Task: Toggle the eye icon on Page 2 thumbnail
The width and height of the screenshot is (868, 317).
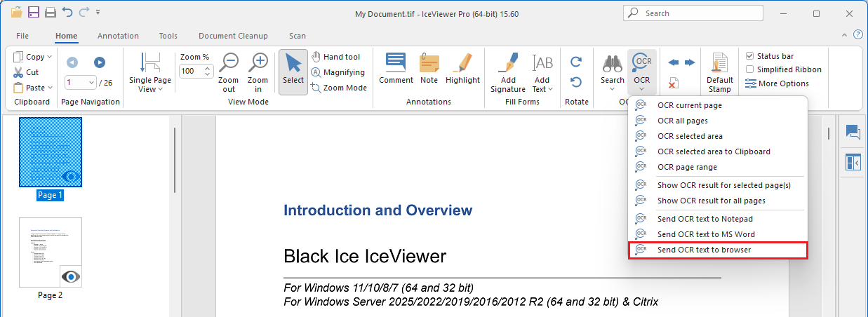Action: pos(71,276)
